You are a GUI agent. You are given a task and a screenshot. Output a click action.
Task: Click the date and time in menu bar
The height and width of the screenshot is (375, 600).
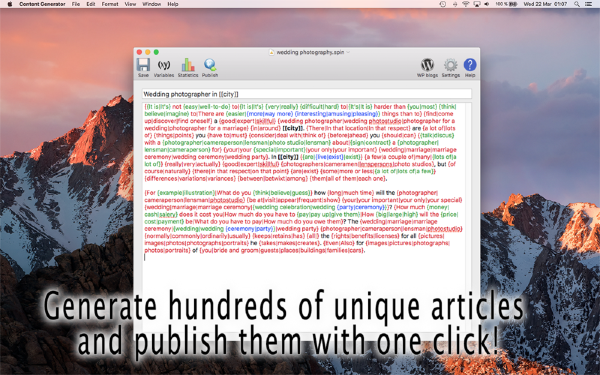pyautogui.click(x=545, y=4)
